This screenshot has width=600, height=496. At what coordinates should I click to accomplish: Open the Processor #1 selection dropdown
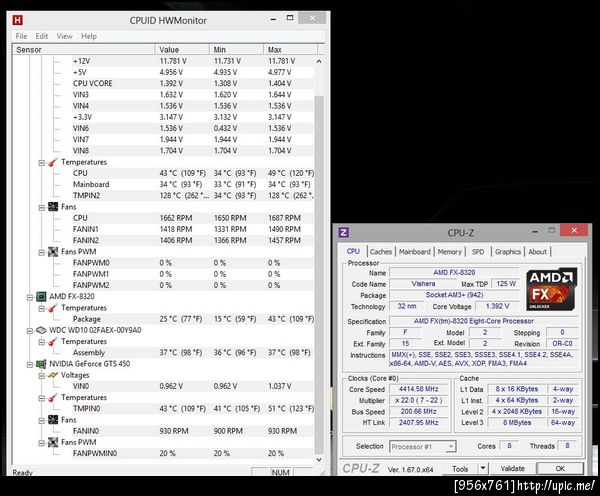coord(451,447)
